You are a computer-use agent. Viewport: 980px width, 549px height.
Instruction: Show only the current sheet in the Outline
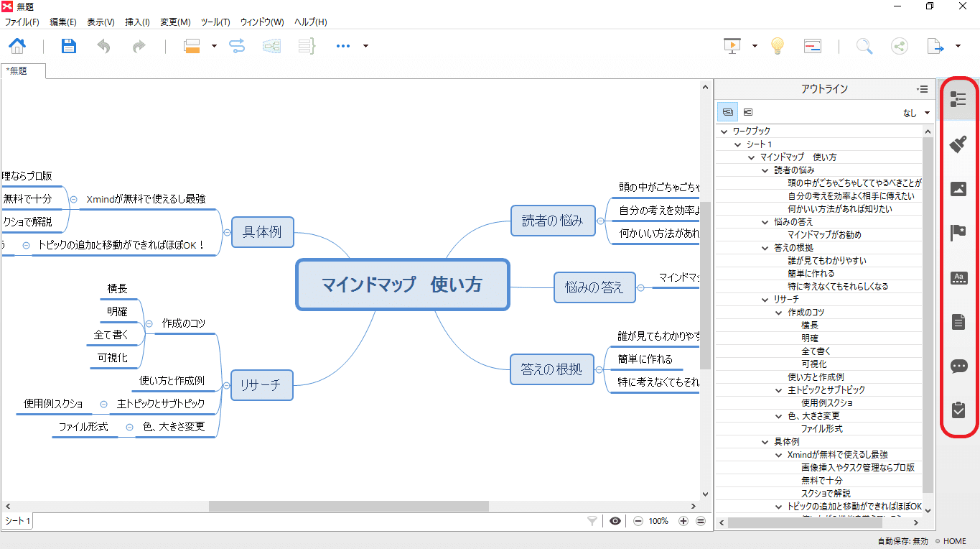tap(747, 112)
